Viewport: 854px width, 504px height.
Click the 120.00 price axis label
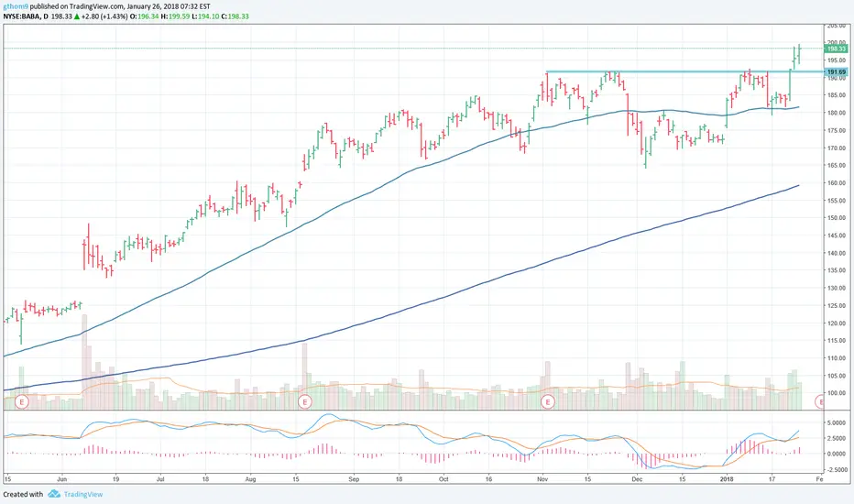837,323
